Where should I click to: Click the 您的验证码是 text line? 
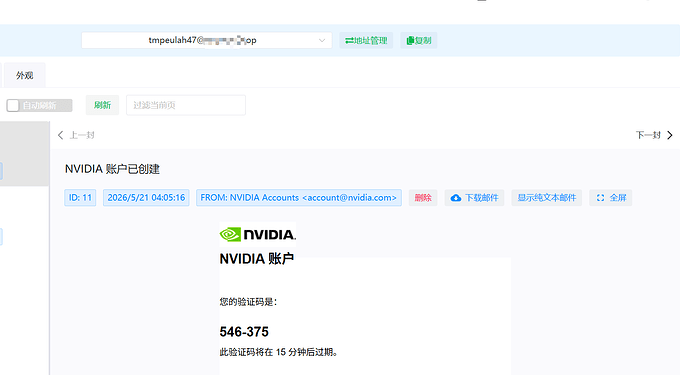(248, 302)
